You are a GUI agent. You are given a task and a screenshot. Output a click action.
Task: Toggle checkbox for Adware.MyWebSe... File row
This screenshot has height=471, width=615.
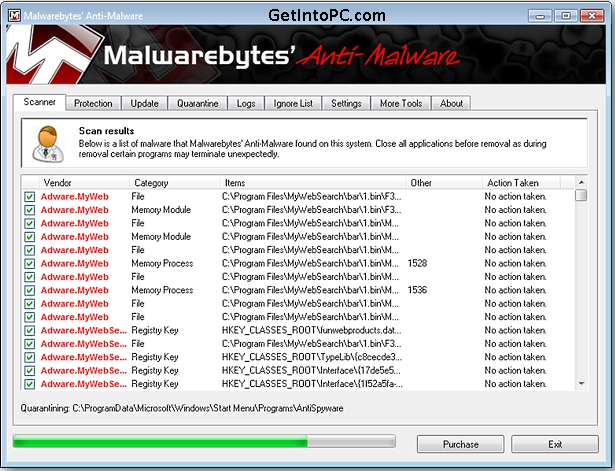pyautogui.click(x=29, y=344)
